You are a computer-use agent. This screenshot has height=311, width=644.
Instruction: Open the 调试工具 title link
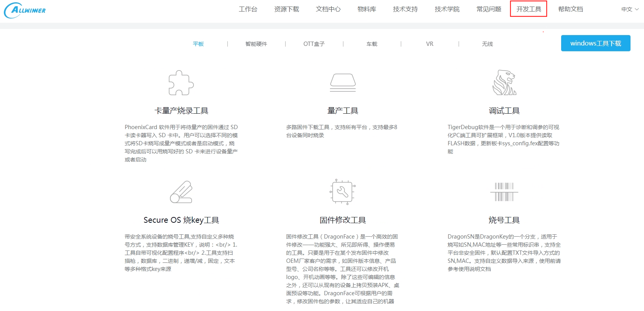[504, 111]
